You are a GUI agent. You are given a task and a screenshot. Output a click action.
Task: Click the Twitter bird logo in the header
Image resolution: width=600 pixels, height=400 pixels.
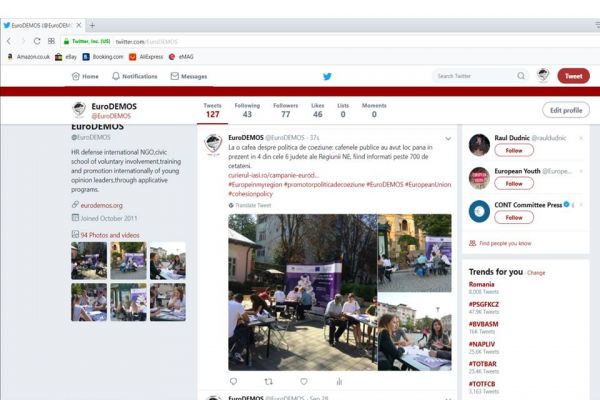pyautogui.click(x=327, y=76)
